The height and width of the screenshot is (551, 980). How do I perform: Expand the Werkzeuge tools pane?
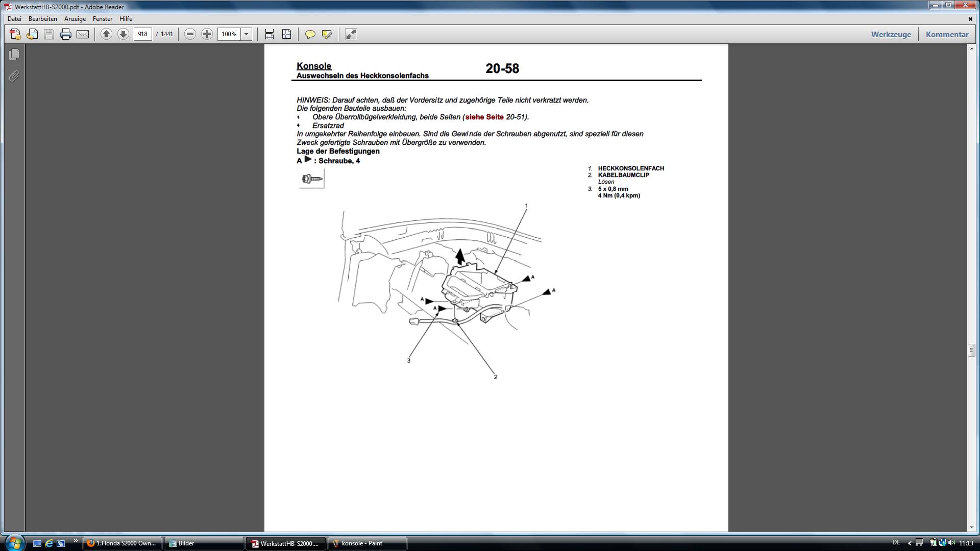tap(891, 35)
